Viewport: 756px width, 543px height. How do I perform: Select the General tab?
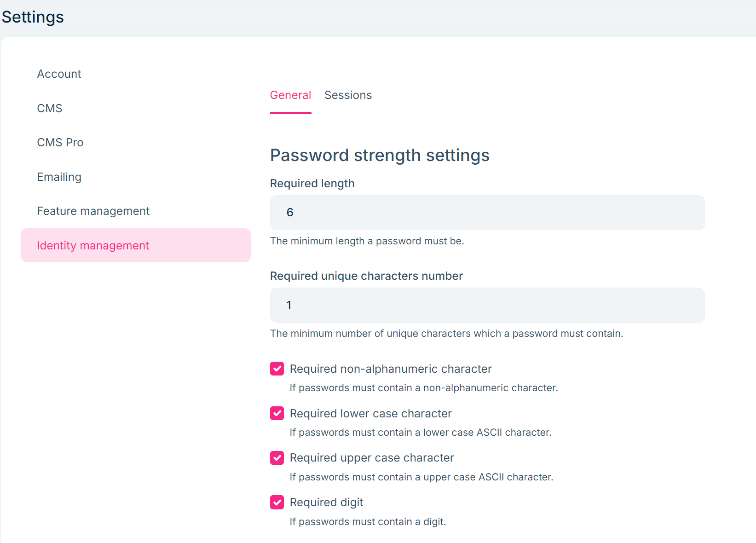click(290, 95)
